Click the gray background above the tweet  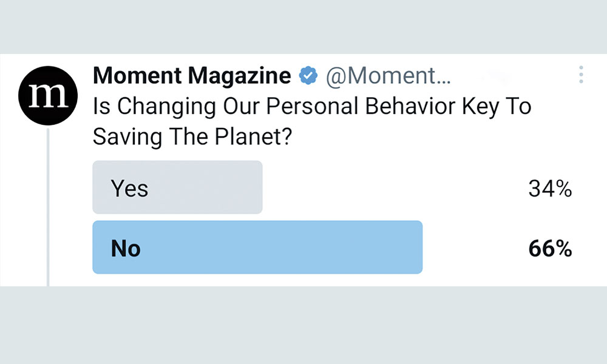(x=303, y=27)
